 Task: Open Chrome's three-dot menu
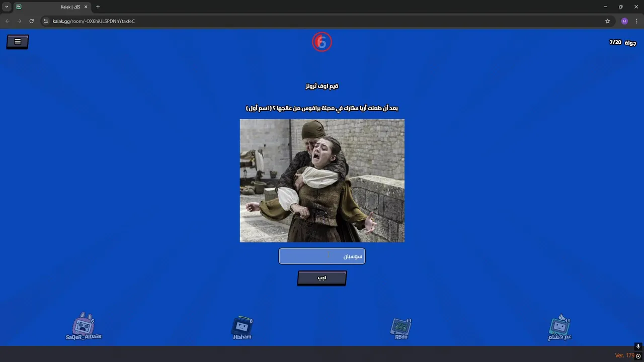[637, 21]
